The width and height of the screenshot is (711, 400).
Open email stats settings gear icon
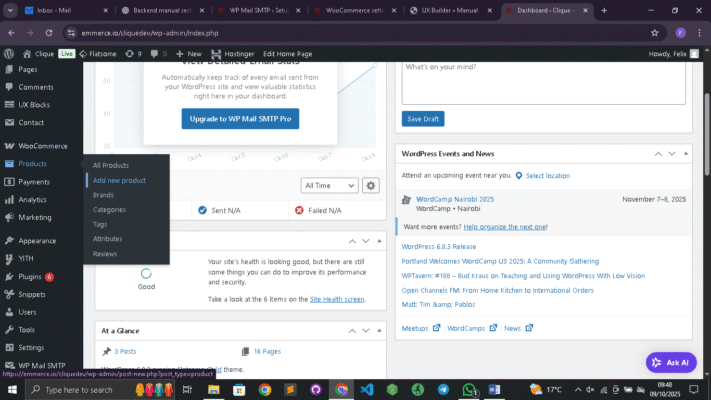pyautogui.click(x=371, y=185)
